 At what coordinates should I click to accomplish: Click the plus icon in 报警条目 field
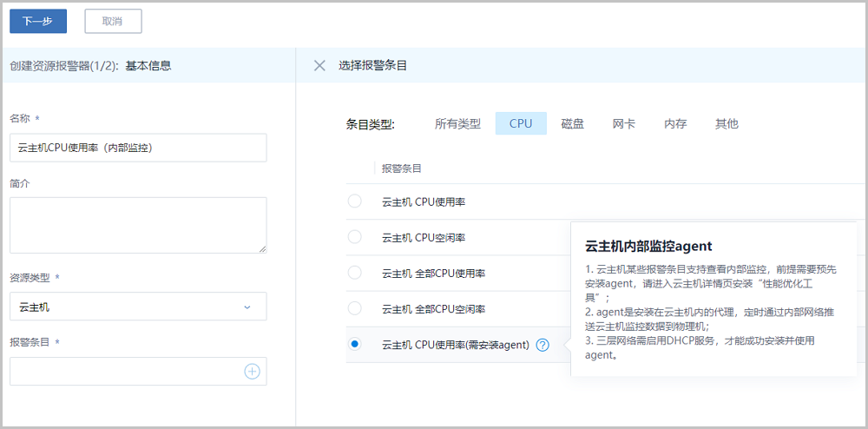coord(252,372)
